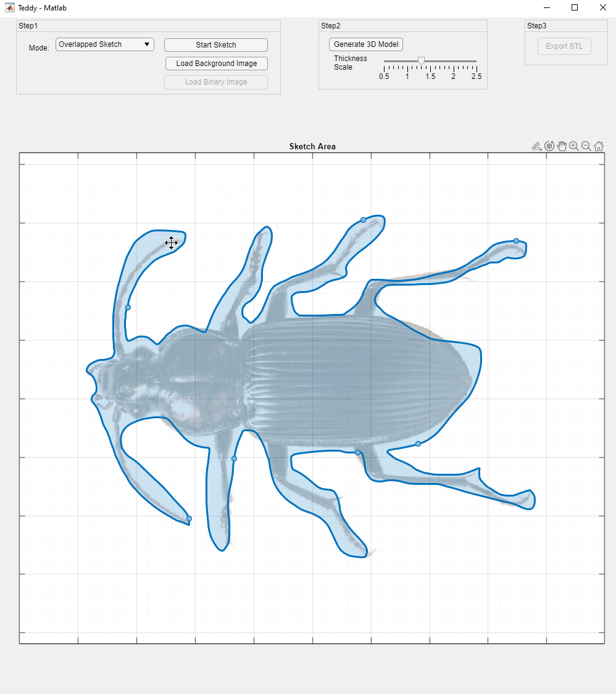
Task: Click the control point on the right antenna tip
Action: pyautogui.click(x=517, y=242)
